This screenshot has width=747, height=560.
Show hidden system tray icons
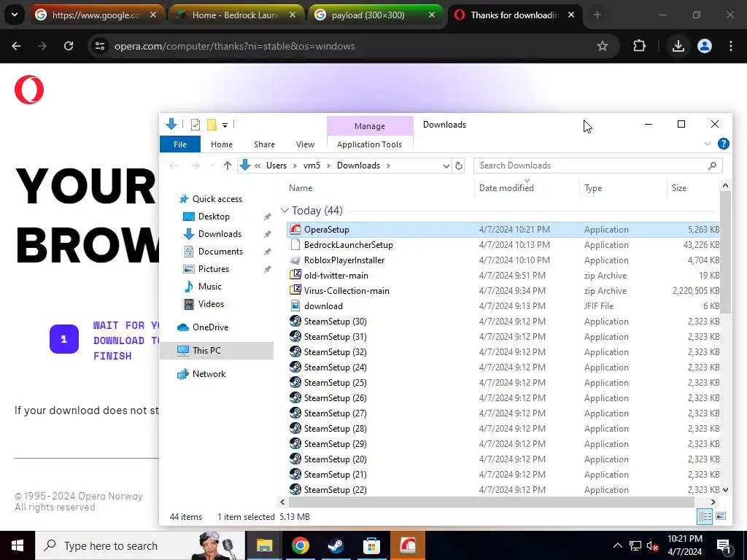[x=617, y=545]
